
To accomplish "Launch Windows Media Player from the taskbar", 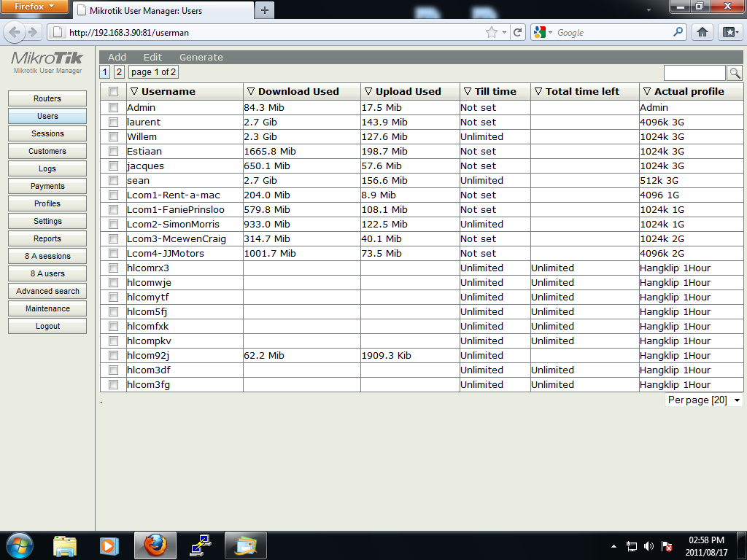I will [109, 545].
